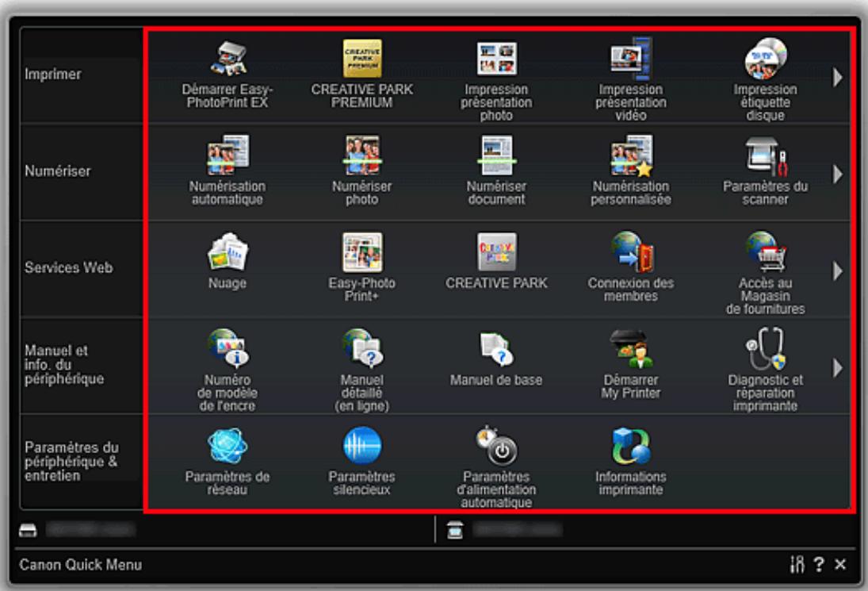This screenshot has height=591, width=868.
Task: Open help question mark icon
Action: tap(820, 564)
